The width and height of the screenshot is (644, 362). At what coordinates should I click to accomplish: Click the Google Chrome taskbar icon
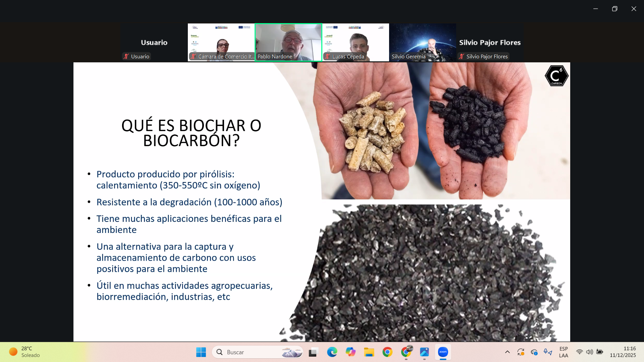point(387,352)
